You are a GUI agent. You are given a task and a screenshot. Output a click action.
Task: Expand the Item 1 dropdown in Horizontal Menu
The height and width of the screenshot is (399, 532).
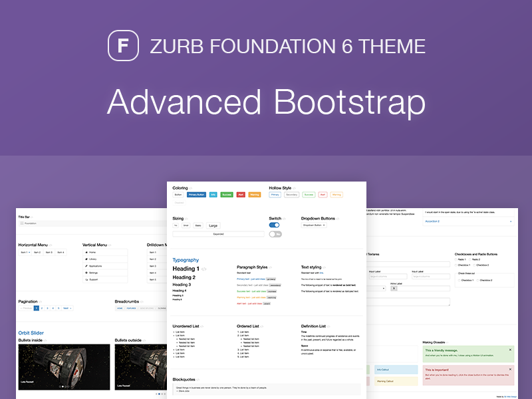[25, 253]
